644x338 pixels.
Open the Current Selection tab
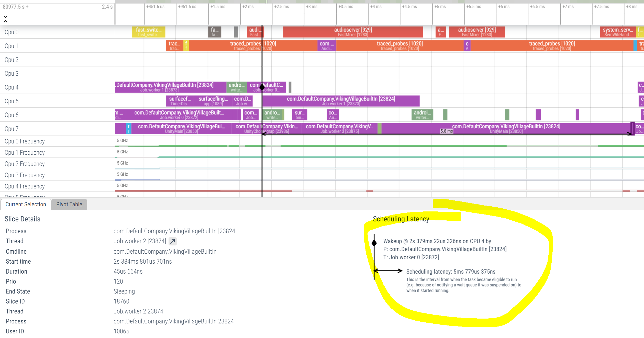pos(26,204)
